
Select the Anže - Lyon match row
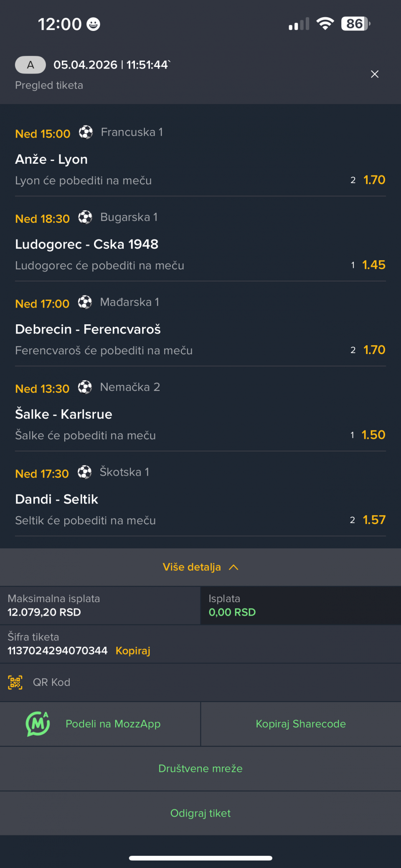[x=51, y=159]
